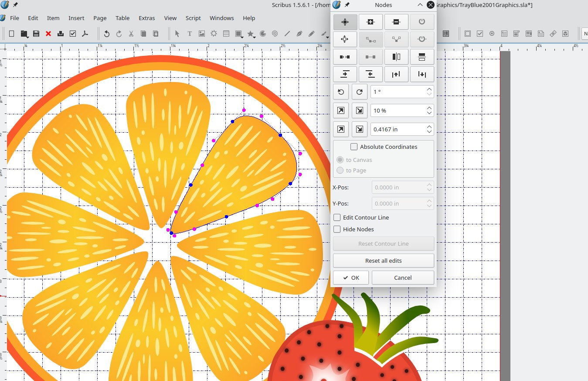
Task: Step the 0.4167 in value spinner
Action: pos(429,129)
